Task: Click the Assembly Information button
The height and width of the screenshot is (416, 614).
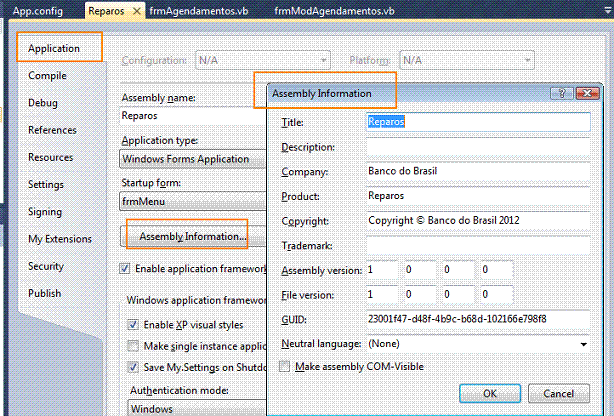Action: tap(193, 237)
